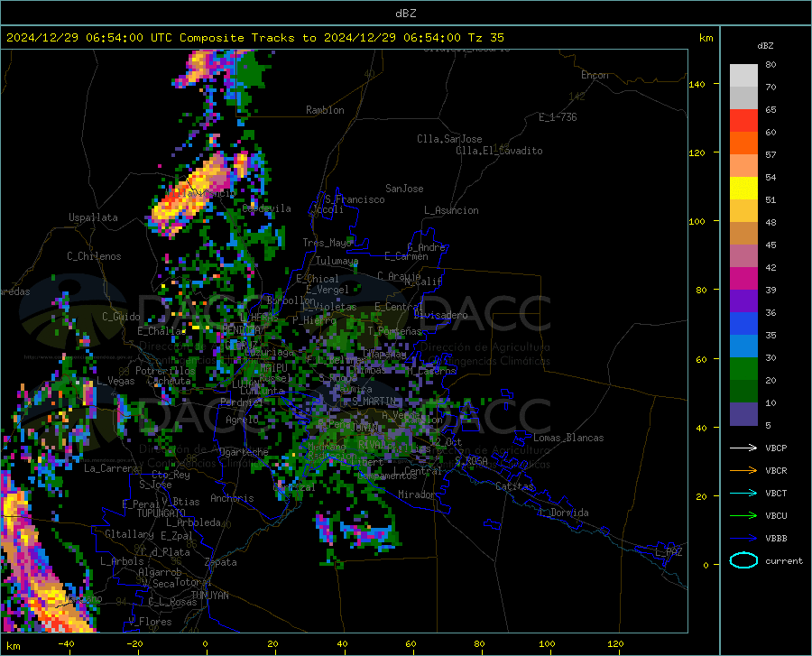This screenshot has height=656, width=812.
Task: Click the Capdevila map label
Action: (x=266, y=208)
